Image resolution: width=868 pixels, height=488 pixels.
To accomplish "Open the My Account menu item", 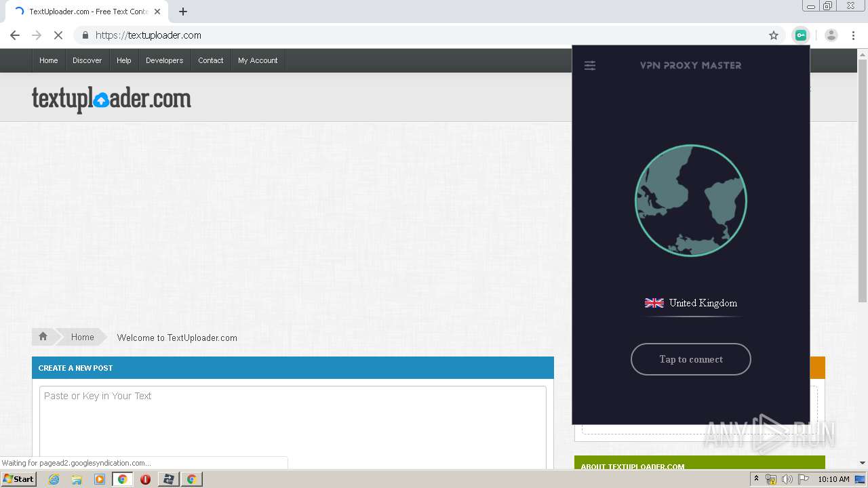I will coord(258,60).
